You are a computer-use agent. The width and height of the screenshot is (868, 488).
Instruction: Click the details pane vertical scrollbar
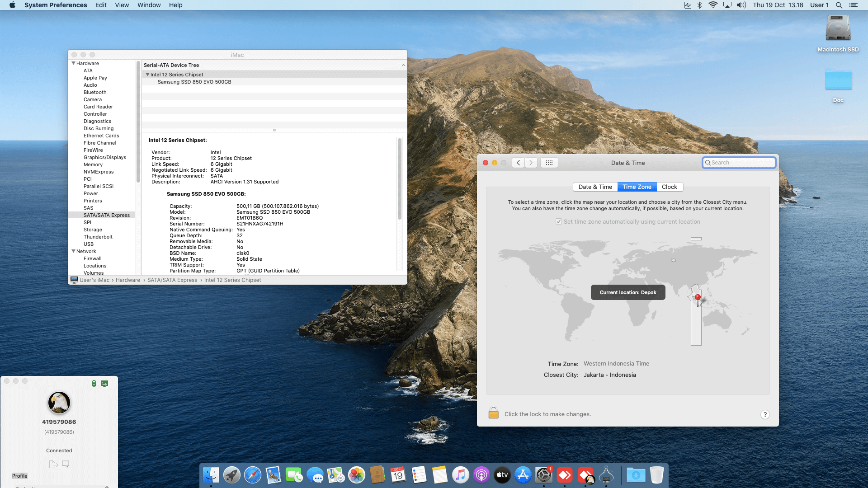pyautogui.click(x=399, y=178)
